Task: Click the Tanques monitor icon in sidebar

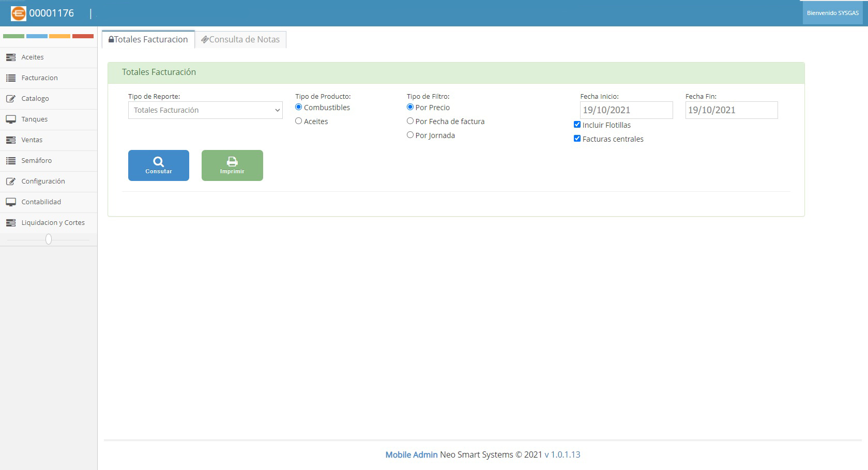Action: click(11, 119)
